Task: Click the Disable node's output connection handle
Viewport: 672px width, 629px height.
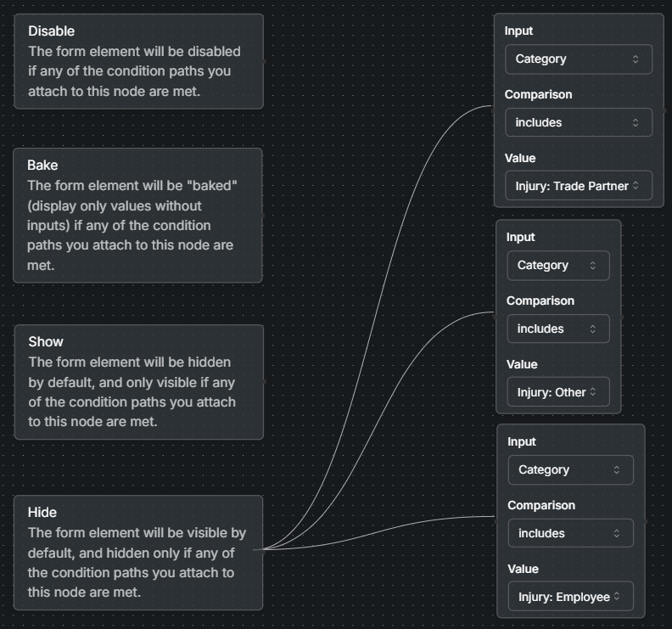Action: pos(264,61)
